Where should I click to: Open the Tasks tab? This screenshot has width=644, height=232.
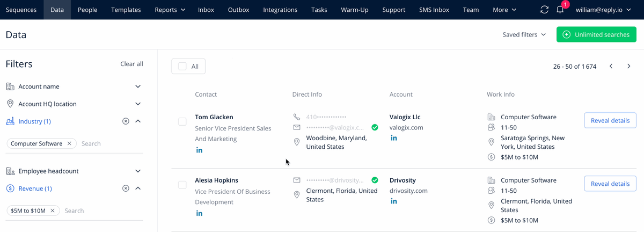point(319,10)
